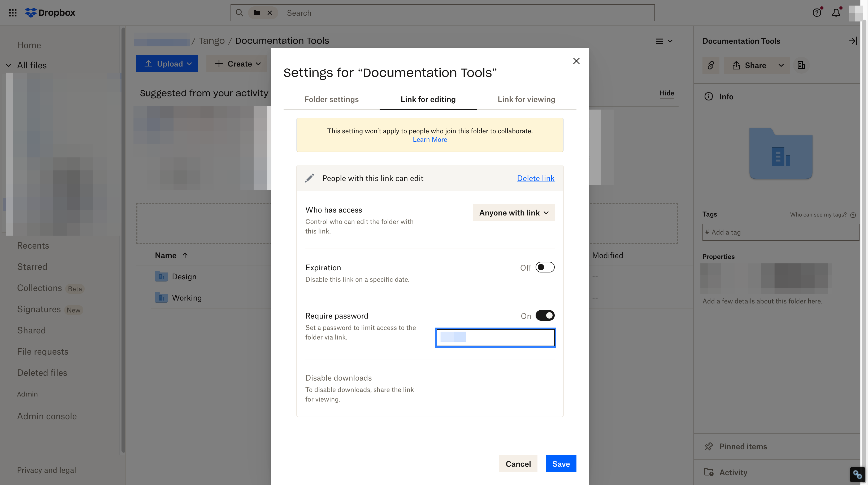Sort by Name column arrow
Viewport: 868px width, 485px height.
pos(185,255)
